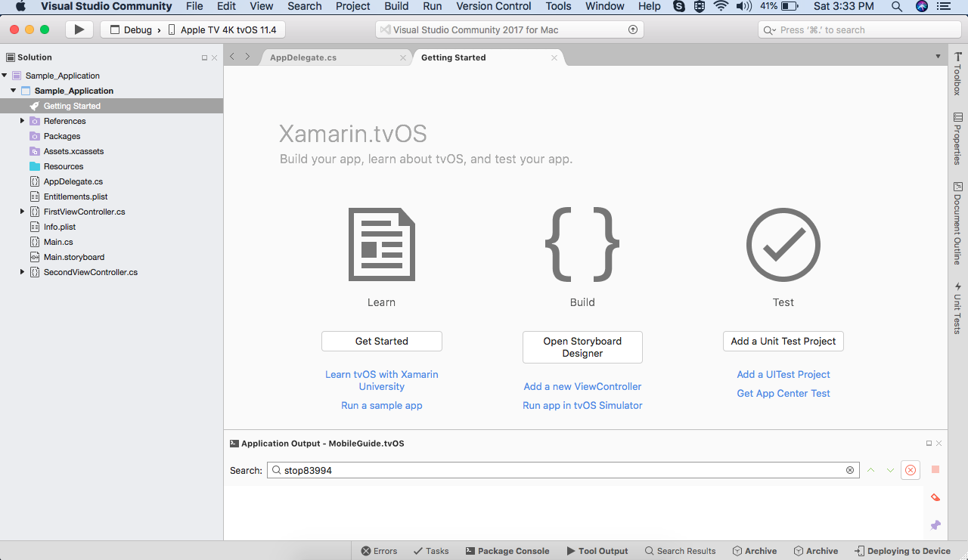Open AppDelegate.cs from solution tree

(x=73, y=181)
